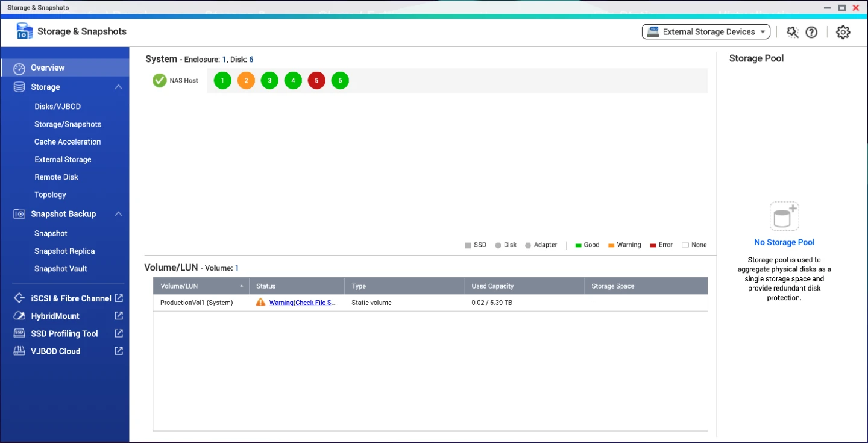Open Remote Disk sidebar item
868x443 pixels.
[x=56, y=177]
